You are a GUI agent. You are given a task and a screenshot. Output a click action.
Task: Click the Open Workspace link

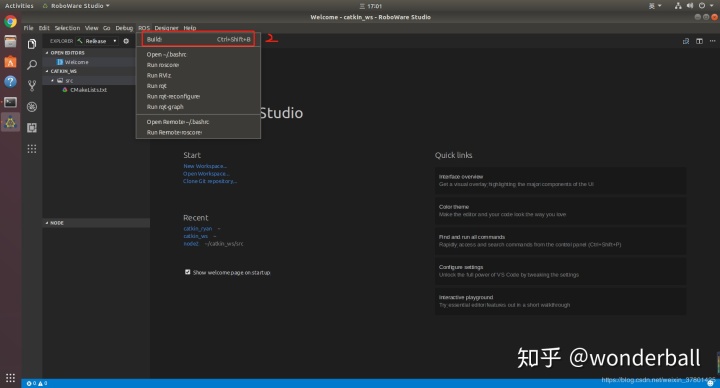(206, 174)
